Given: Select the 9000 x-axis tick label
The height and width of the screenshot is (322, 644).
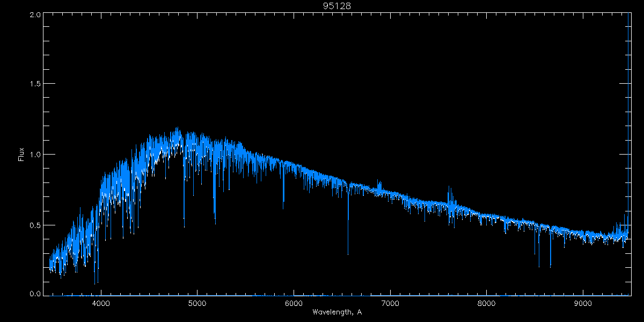Looking at the screenshot, I should [x=583, y=303].
